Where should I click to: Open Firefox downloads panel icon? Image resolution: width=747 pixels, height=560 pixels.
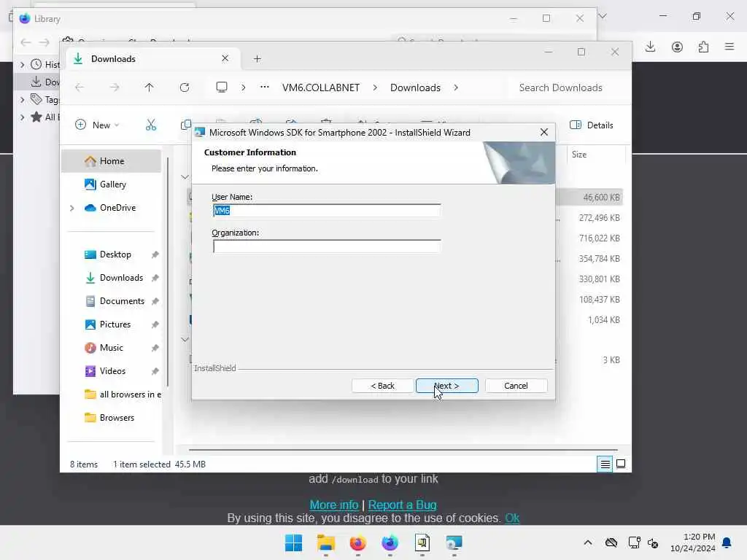tap(650, 47)
